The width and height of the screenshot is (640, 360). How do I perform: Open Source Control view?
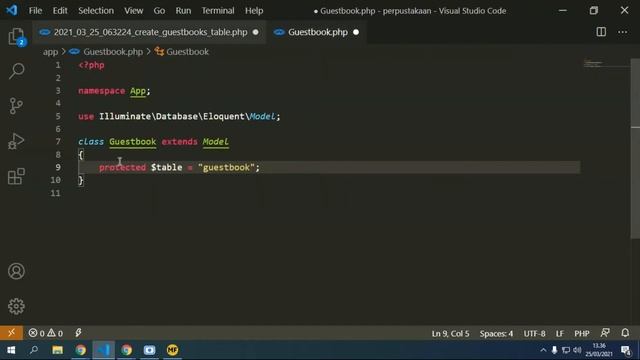point(16,106)
